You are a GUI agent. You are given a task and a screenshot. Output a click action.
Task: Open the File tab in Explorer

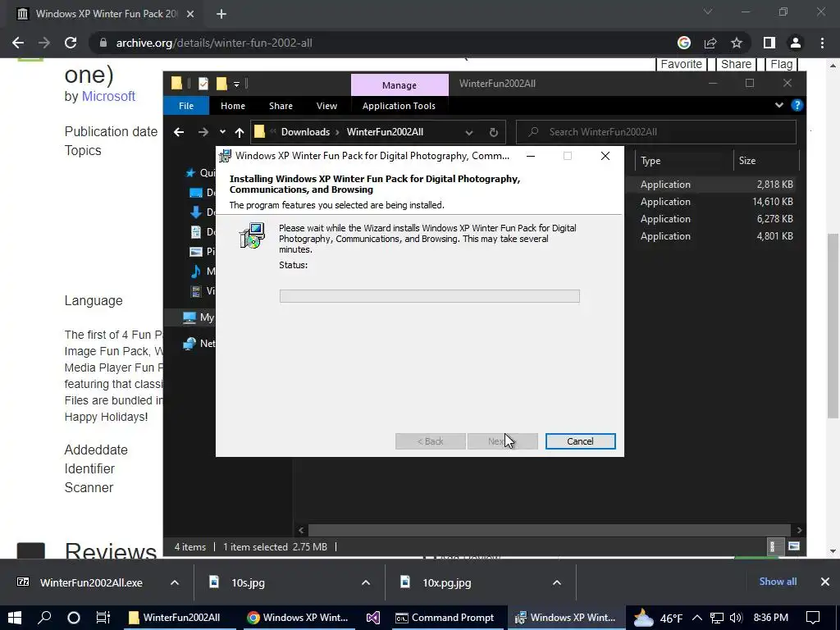(x=186, y=106)
